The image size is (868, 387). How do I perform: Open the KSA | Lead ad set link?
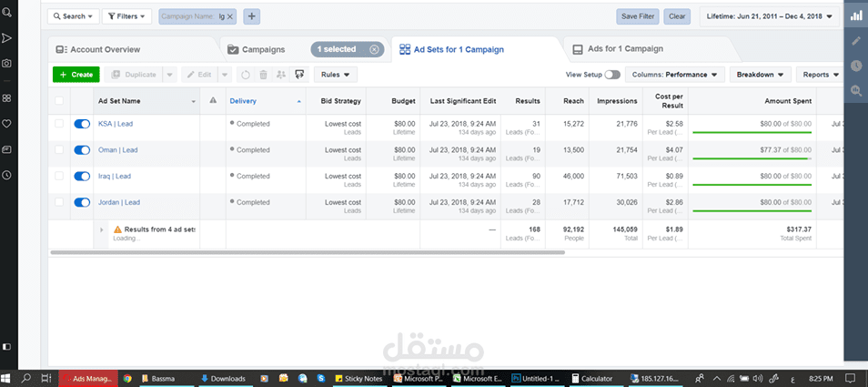[116, 124]
